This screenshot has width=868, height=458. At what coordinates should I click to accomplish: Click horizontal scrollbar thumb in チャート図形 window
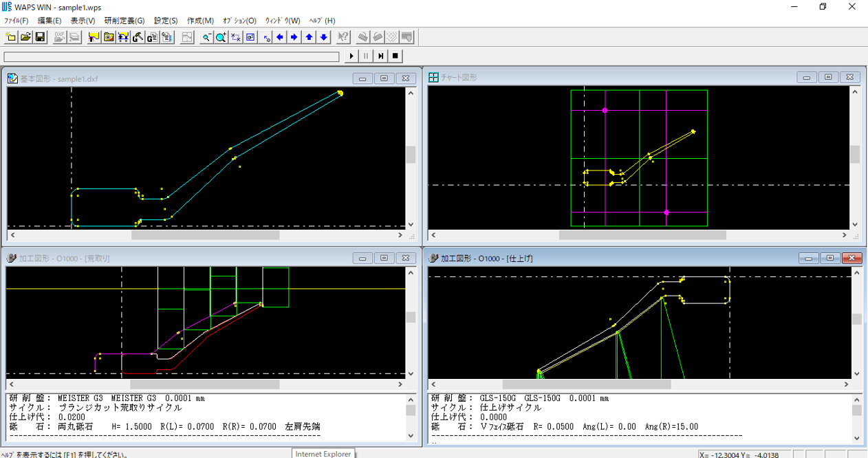coord(642,235)
